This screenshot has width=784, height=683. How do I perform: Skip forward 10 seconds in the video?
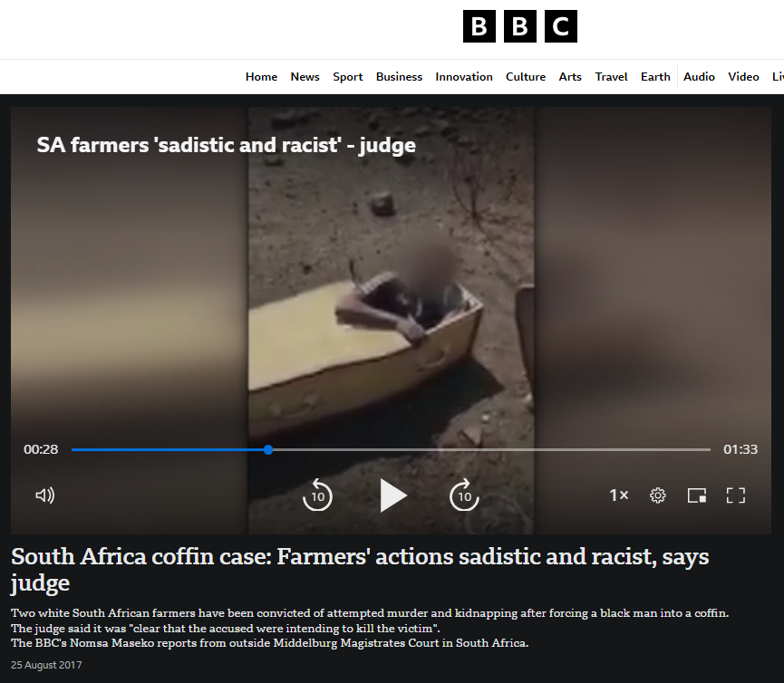[464, 495]
